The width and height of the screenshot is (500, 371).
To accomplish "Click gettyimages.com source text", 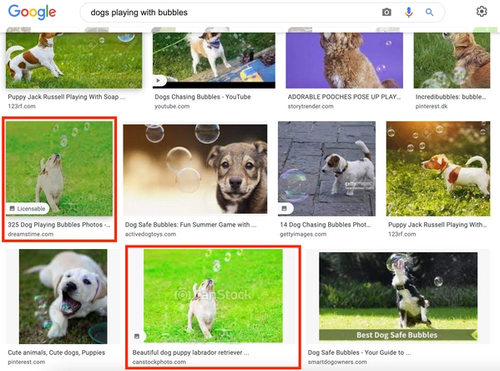I will (303, 234).
